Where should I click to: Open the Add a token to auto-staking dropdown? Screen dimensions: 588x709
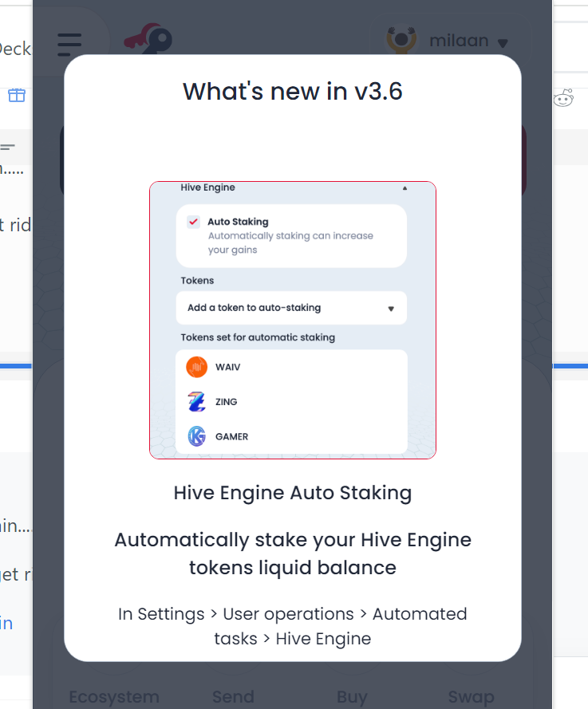pos(291,308)
